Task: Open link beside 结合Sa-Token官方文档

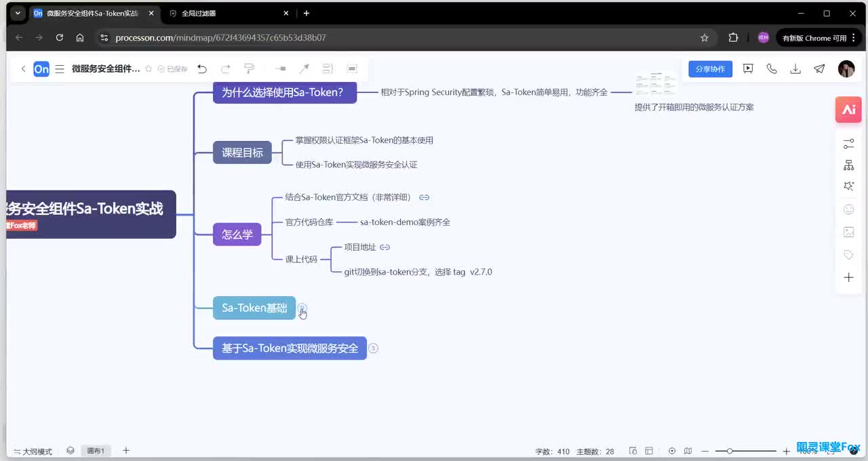Action: pyautogui.click(x=425, y=197)
